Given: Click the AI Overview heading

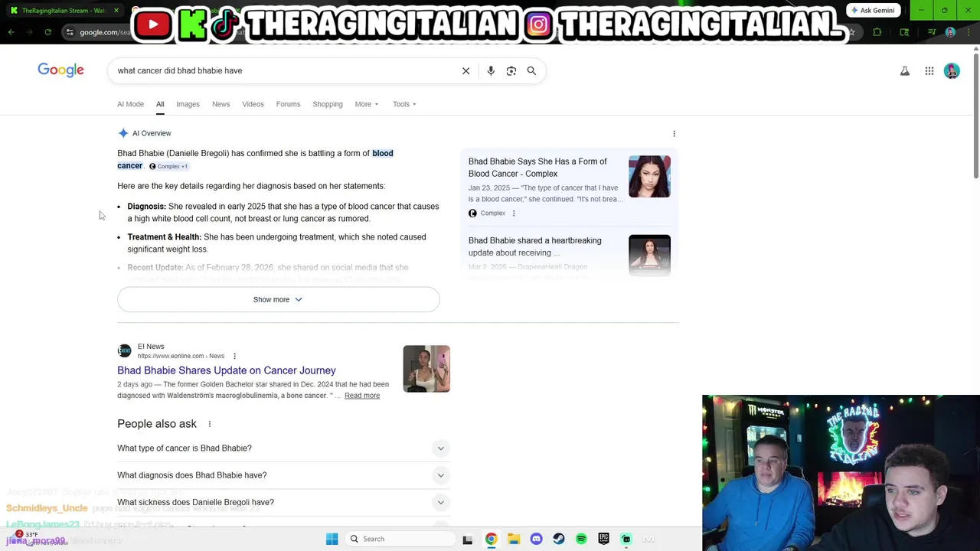Looking at the screenshot, I should [x=152, y=133].
